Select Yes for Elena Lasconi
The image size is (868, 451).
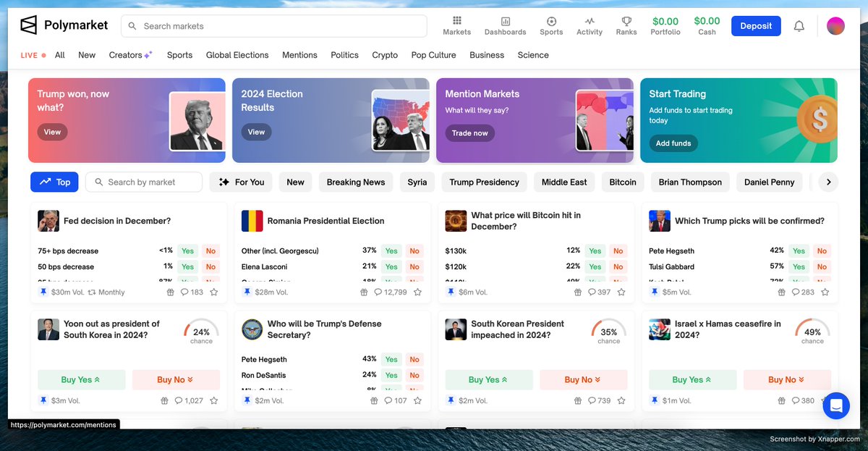pyautogui.click(x=391, y=267)
